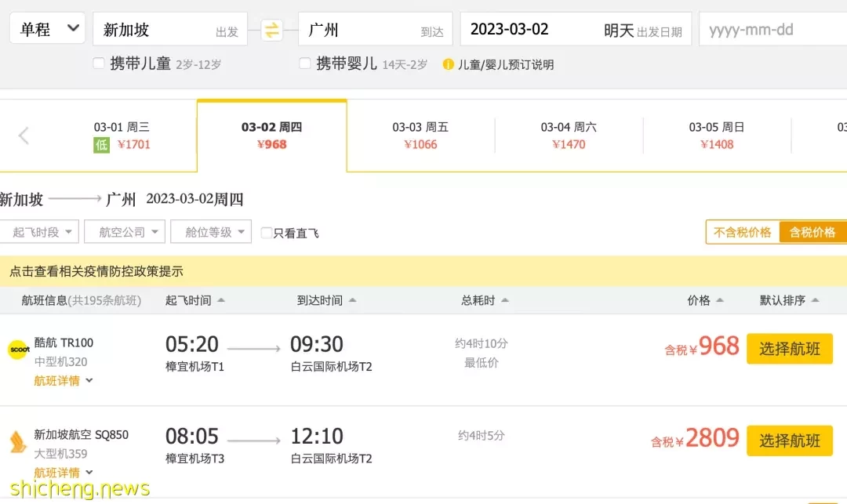The image size is (847, 504).
Task: Open 起飞时段 departure time filter
Action: click(39, 232)
